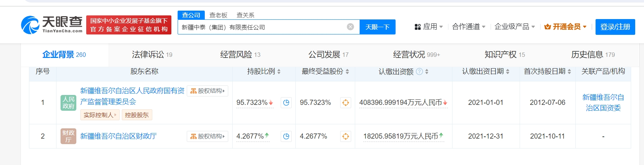This screenshot has height=165, width=644.
Task: Open the 合作通道 dropdown
Action: (469, 27)
